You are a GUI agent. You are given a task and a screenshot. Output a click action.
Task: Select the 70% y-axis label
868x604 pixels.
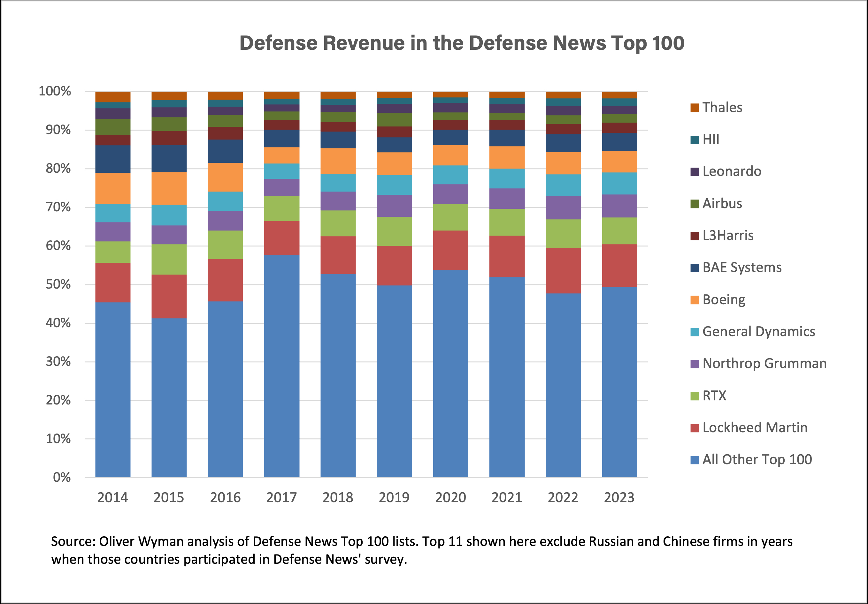(58, 207)
